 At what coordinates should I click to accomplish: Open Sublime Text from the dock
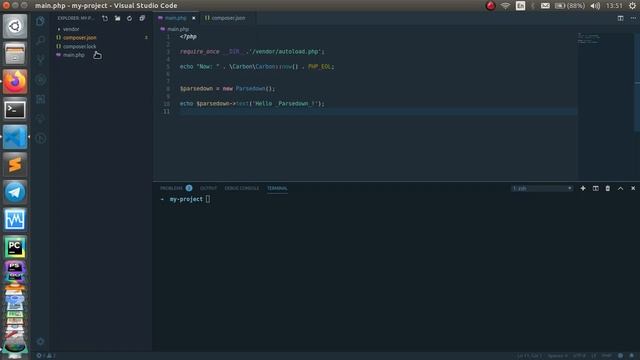[x=15, y=164]
